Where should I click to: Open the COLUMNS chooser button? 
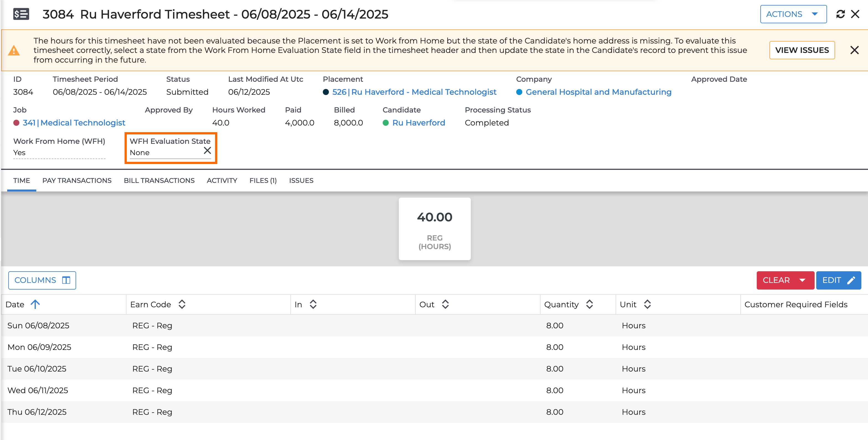[42, 280]
